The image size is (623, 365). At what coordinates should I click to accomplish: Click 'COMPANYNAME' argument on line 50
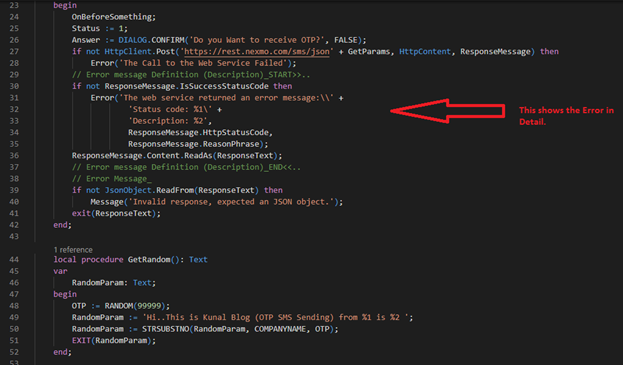(x=280, y=329)
